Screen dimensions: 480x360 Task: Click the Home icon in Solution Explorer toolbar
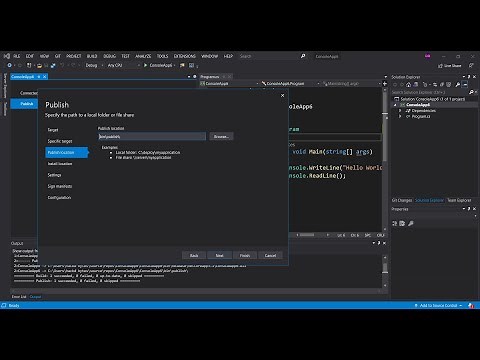coord(408,85)
